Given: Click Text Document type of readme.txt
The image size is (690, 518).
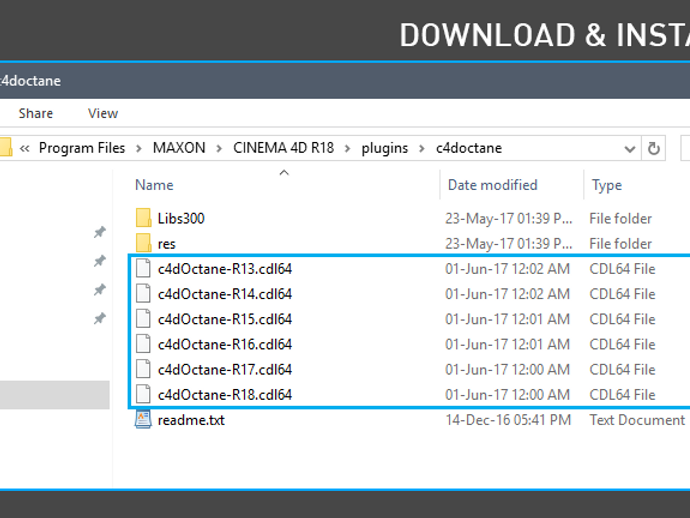Looking at the screenshot, I should [x=637, y=420].
